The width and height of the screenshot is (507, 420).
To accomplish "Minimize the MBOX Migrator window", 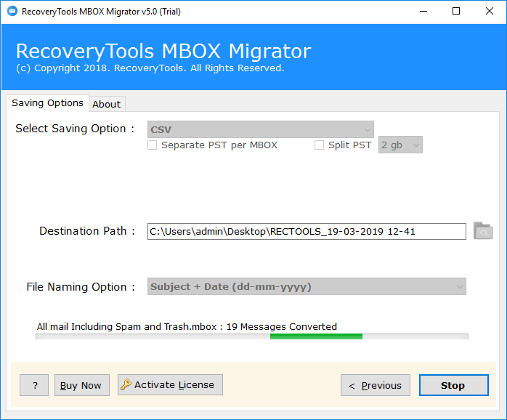I will [x=423, y=12].
